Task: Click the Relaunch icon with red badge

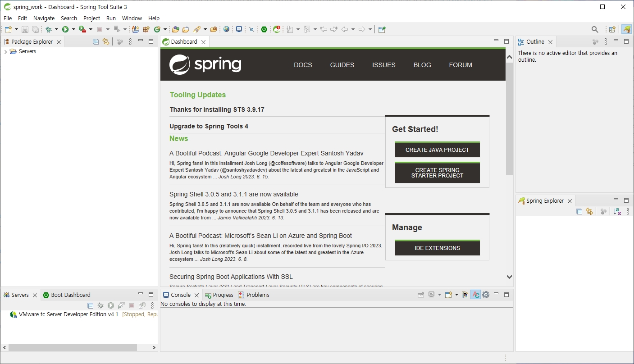Action: click(277, 29)
